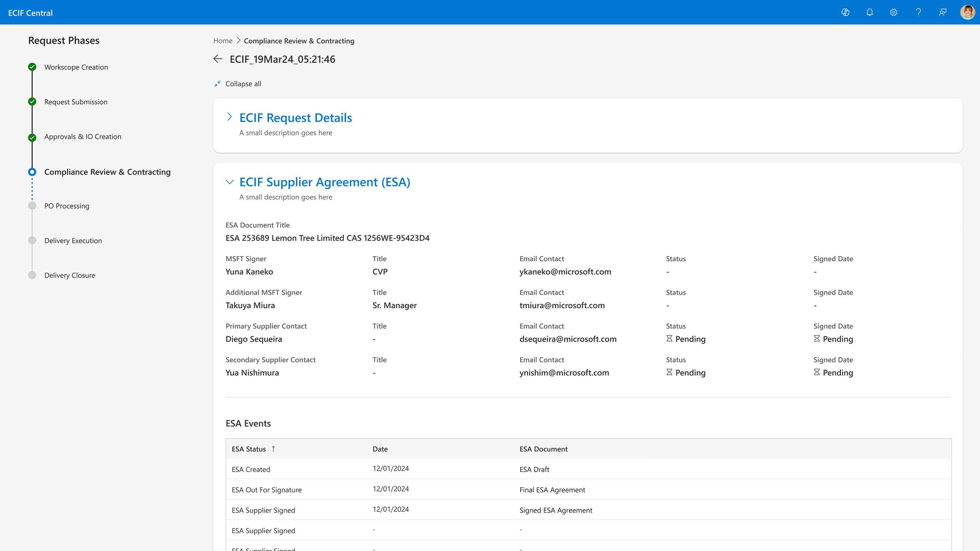Open the feedback person icon
This screenshot has height=551, width=980.
942,13
